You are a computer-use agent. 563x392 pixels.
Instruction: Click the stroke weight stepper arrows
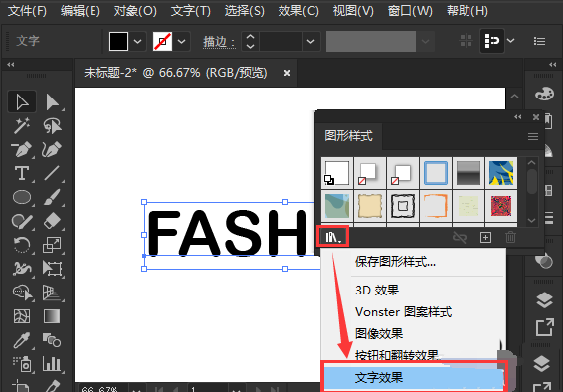(251, 41)
